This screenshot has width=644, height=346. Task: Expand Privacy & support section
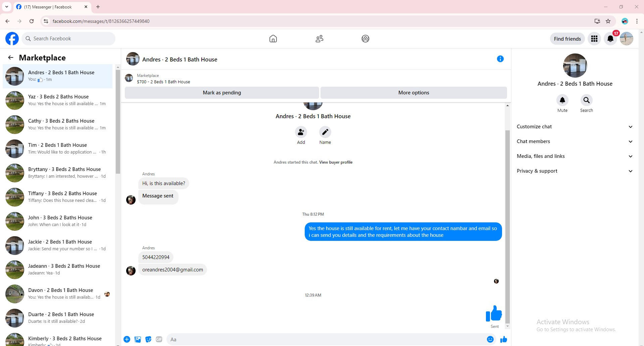[x=575, y=171]
